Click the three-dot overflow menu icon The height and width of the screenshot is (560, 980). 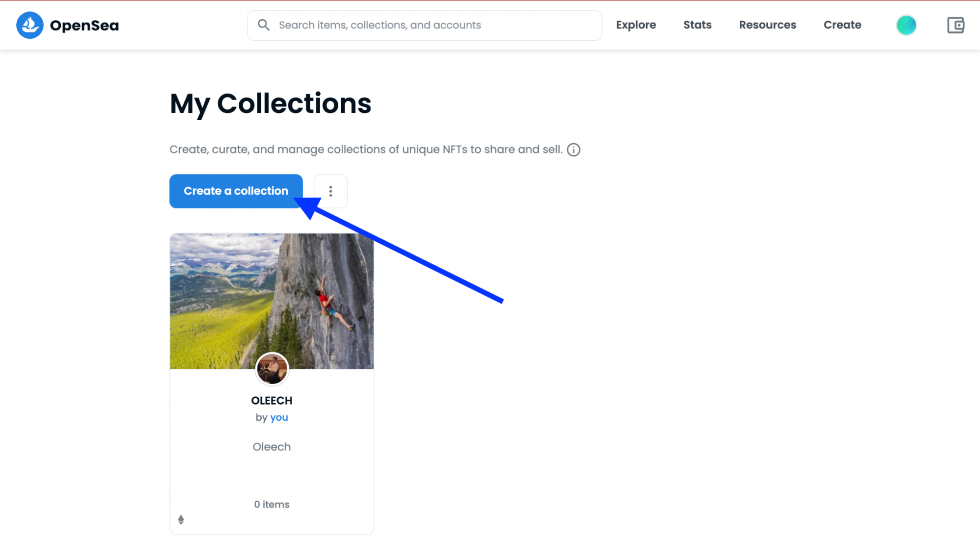(x=330, y=191)
